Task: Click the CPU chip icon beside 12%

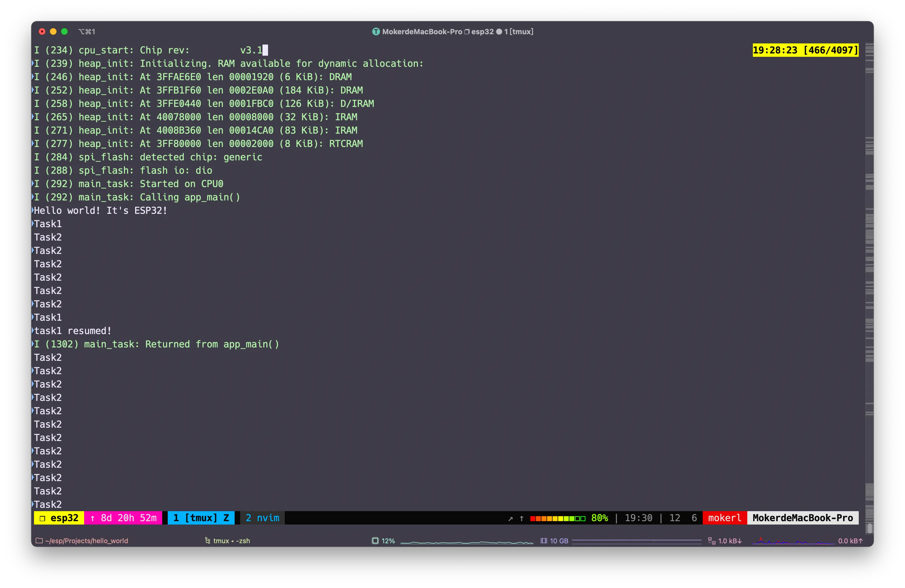Action: (375, 540)
